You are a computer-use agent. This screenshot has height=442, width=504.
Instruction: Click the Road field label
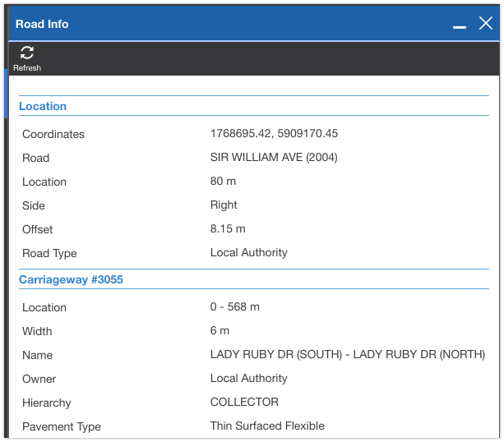(35, 158)
